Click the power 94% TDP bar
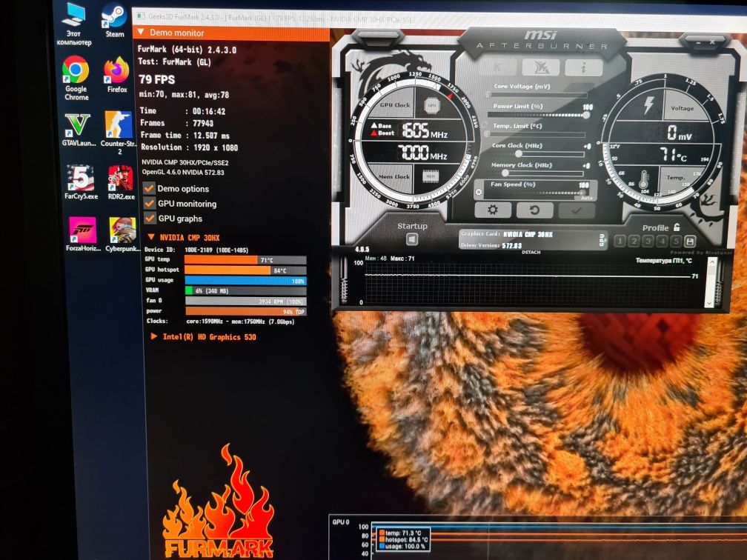This screenshot has height=560, width=747. [x=246, y=311]
